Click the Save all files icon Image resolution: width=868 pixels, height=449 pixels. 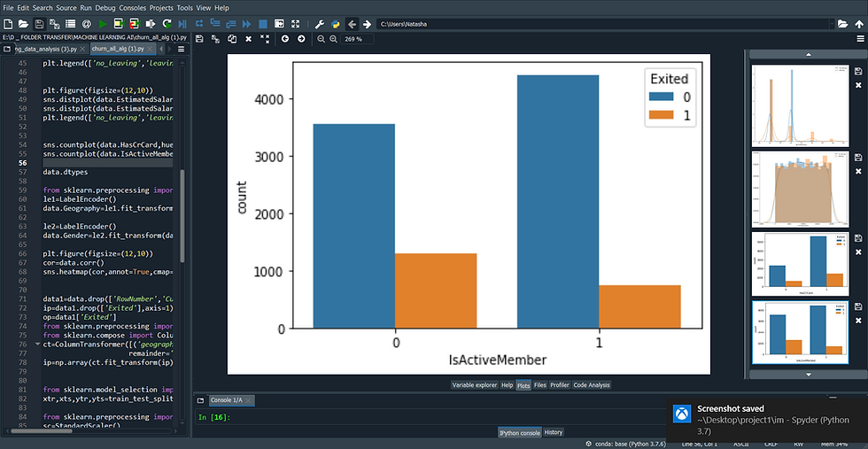[x=54, y=24]
